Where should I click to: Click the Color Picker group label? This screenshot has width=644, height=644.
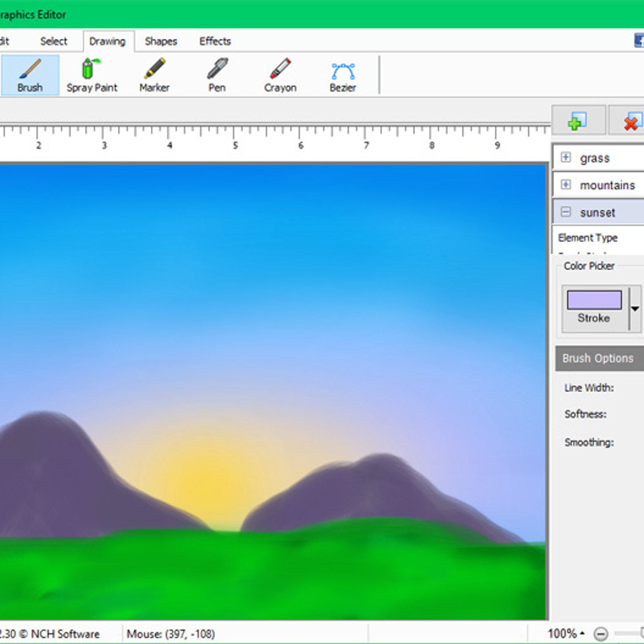[x=589, y=266]
